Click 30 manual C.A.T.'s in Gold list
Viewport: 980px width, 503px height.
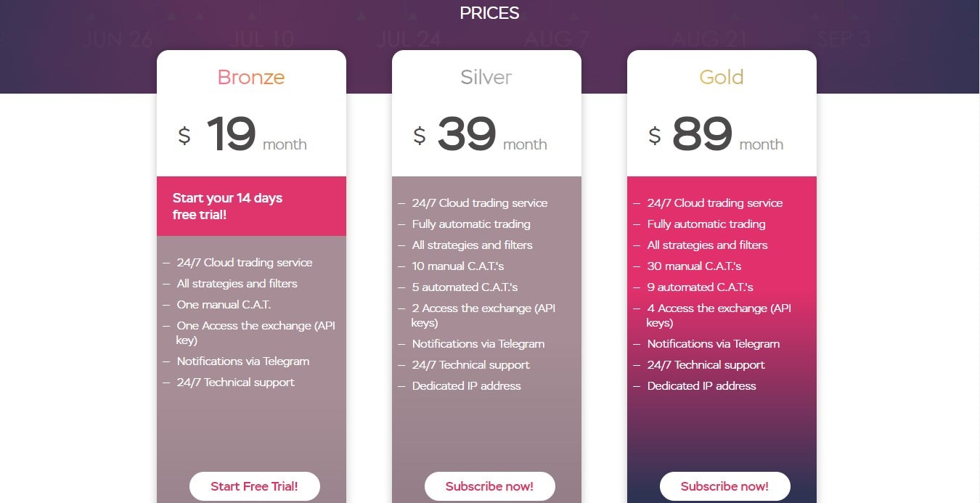coord(694,266)
